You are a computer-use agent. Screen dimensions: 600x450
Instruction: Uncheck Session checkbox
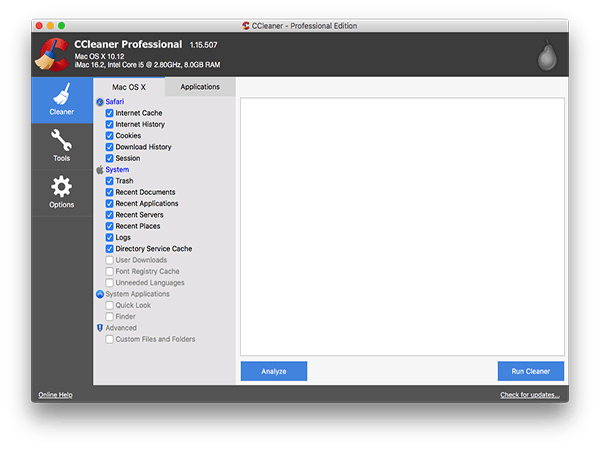point(109,158)
